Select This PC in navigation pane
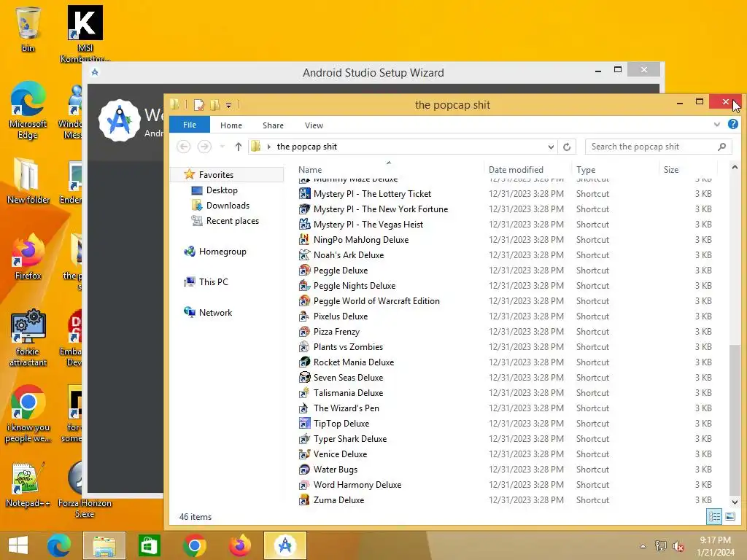Image resolution: width=747 pixels, height=560 pixels. [x=213, y=282]
